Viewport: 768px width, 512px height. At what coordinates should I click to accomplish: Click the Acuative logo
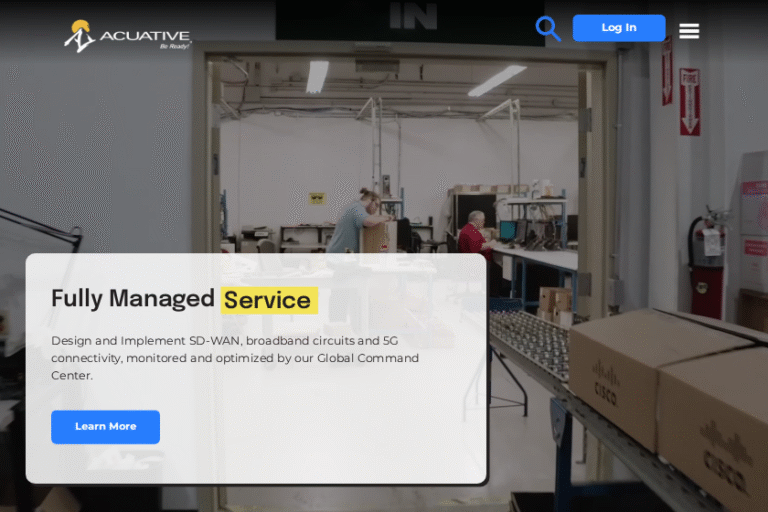click(127, 36)
